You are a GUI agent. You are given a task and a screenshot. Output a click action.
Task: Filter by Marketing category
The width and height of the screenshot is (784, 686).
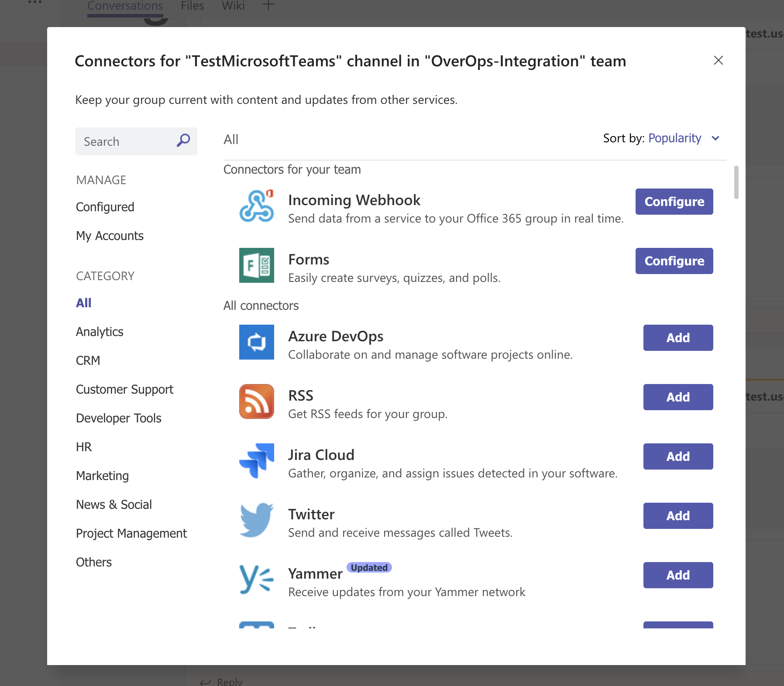(103, 476)
